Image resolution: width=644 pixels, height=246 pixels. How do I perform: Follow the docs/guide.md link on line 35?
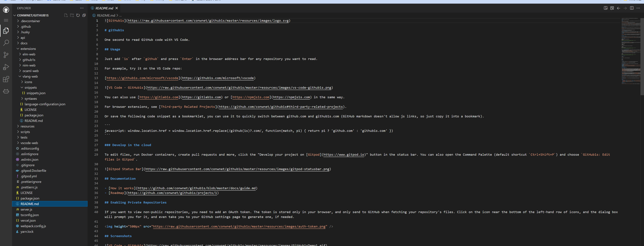coord(197,188)
